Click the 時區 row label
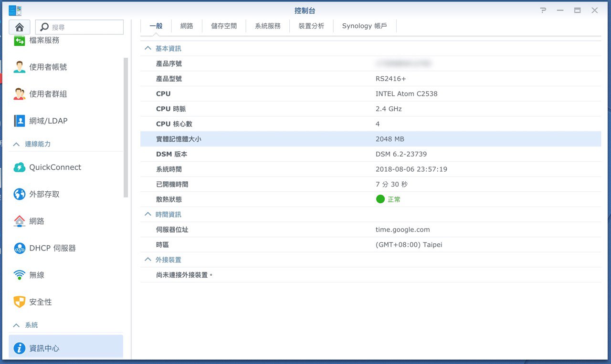The image size is (611, 364). tap(162, 245)
